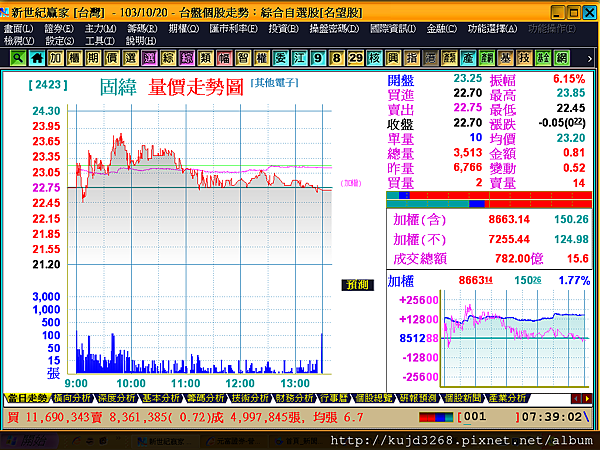Select the 加 toolbar icon
This screenshot has height=450, width=600.
(x=55, y=58)
